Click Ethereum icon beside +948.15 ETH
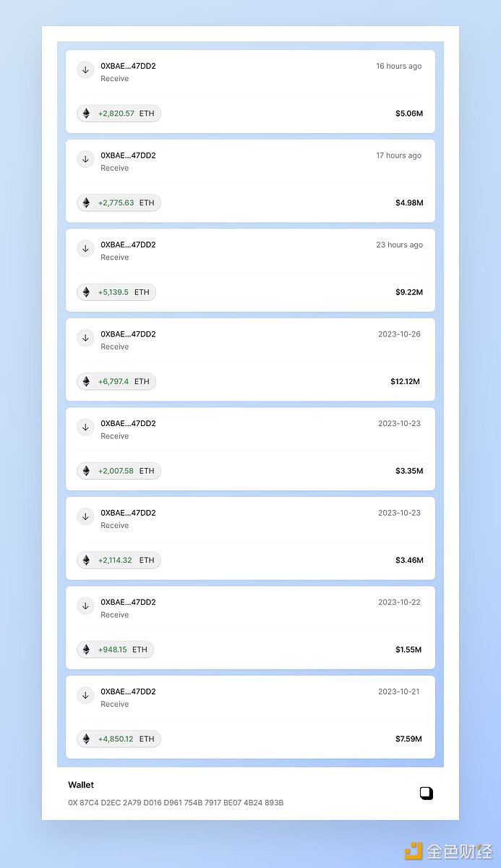 [87, 650]
